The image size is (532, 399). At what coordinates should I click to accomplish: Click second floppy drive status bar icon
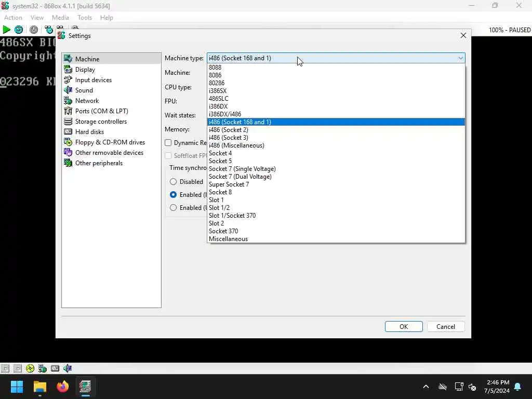point(17,368)
